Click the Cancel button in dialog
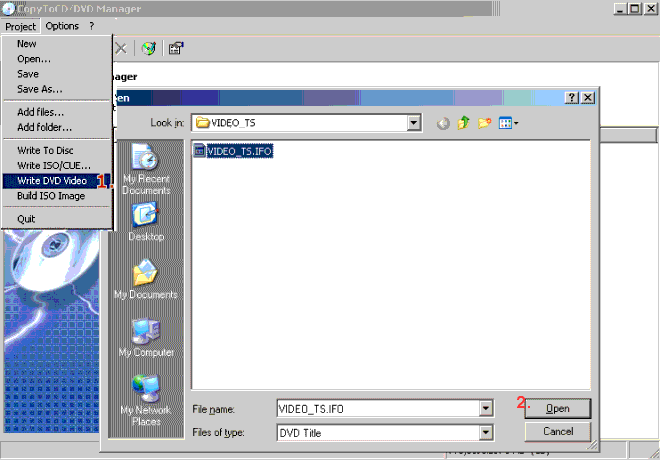 558,432
